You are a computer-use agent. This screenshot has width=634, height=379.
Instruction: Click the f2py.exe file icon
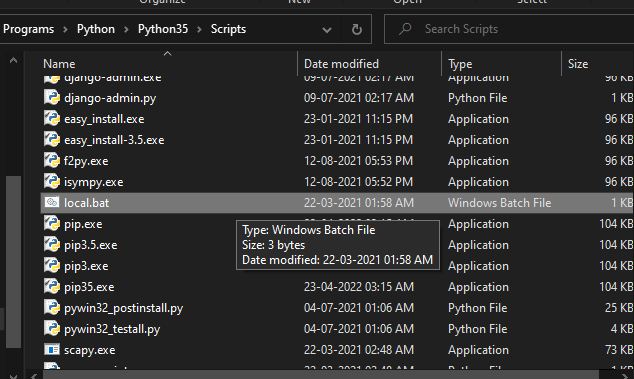pyautogui.click(x=52, y=161)
